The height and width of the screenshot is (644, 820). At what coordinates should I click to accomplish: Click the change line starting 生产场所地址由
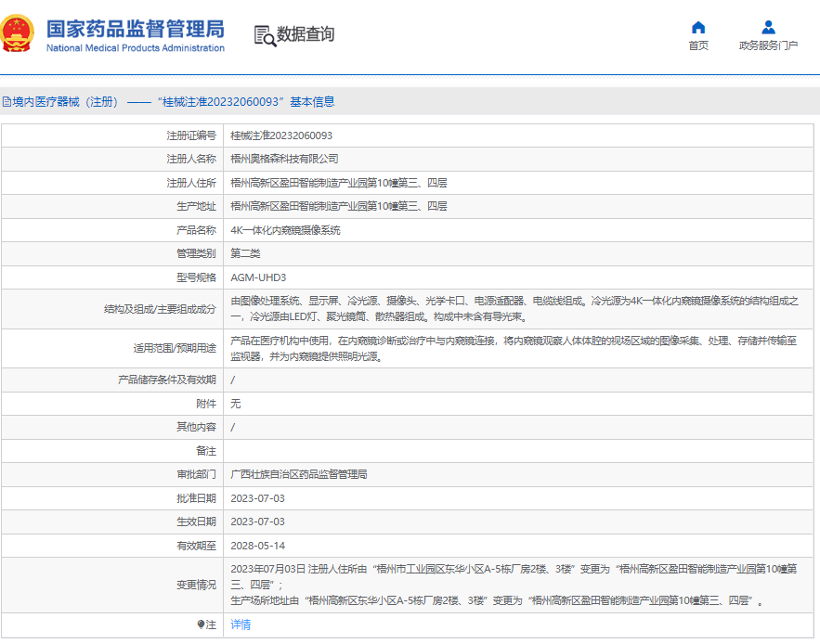click(497, 601)
